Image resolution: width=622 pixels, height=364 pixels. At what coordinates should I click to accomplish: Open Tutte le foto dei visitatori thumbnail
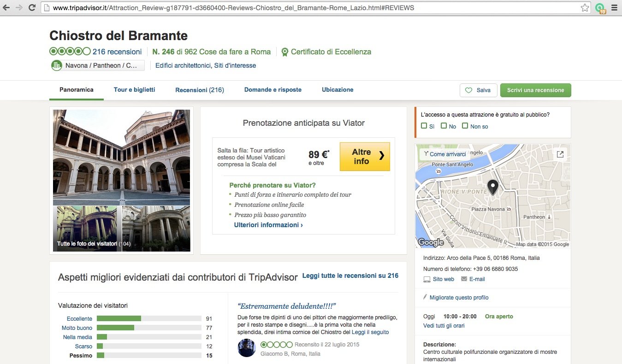coord(87,229)
